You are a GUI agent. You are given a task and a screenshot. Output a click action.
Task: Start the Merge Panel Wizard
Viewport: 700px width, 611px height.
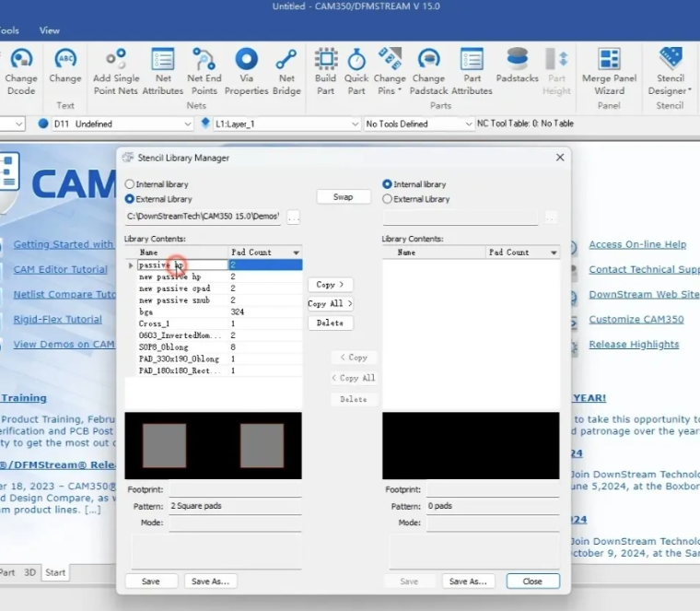tap(609, 60)
